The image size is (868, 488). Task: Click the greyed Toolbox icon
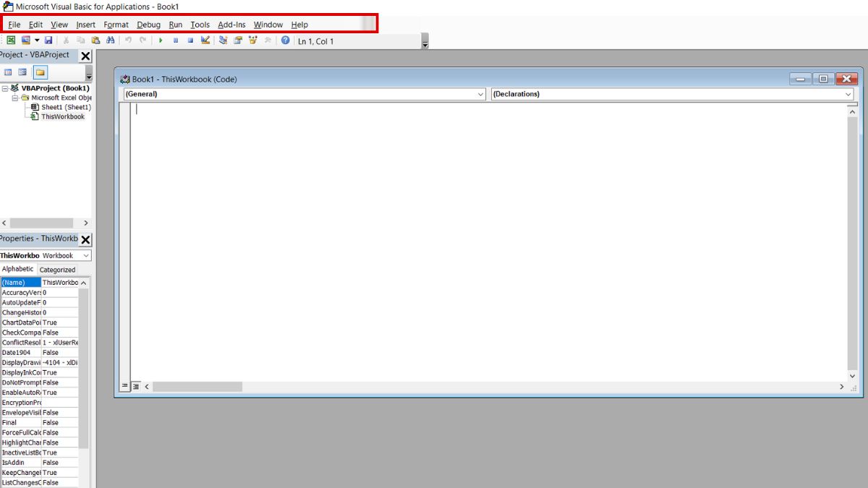268,40
